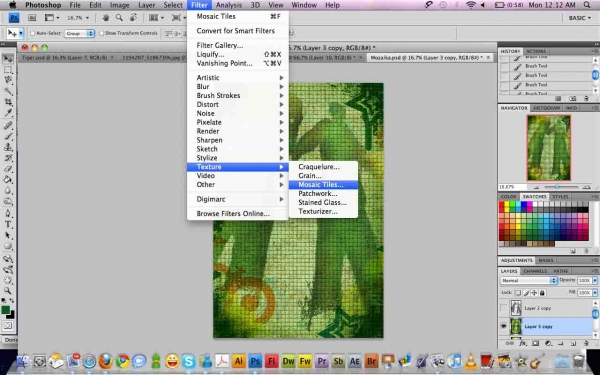Select the Paint Bucket tool

[8, 179]
